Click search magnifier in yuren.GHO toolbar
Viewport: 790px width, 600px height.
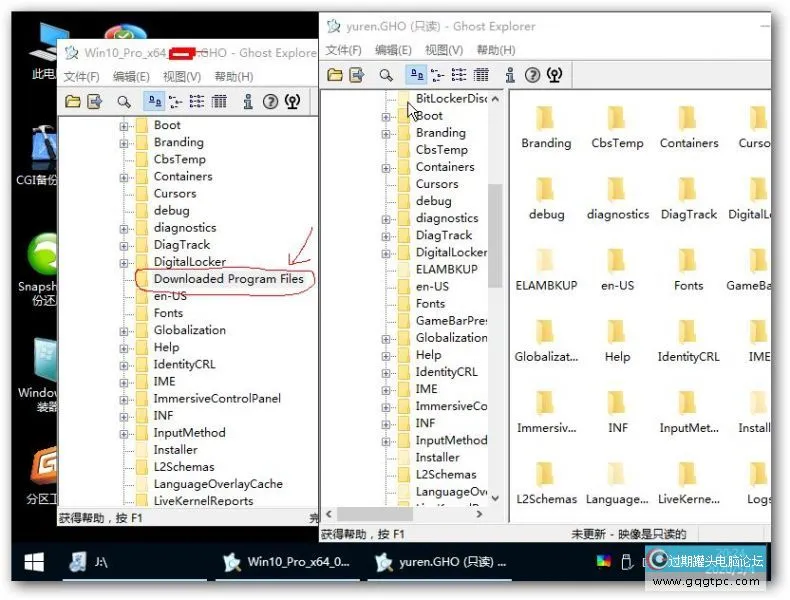pos(386,75)
